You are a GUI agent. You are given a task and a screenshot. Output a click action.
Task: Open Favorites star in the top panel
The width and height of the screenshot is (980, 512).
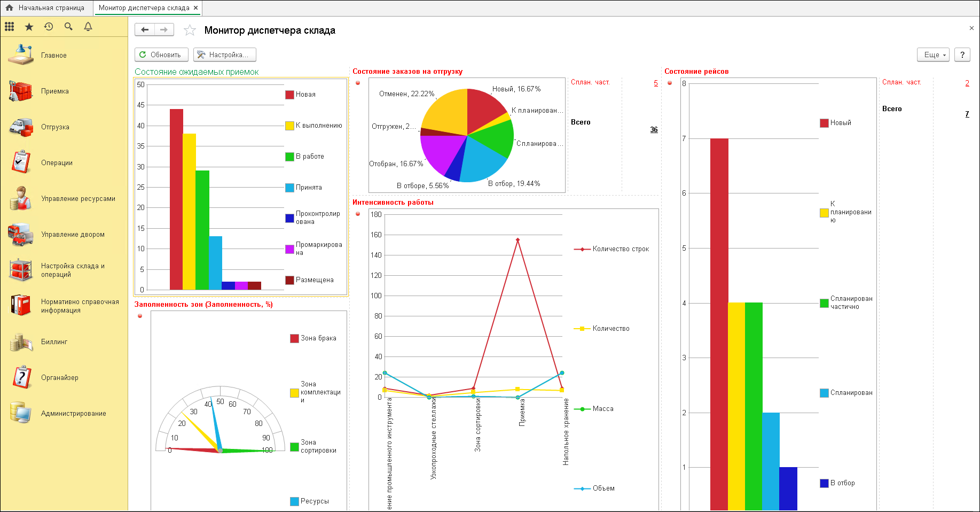[x=29, y=26]
